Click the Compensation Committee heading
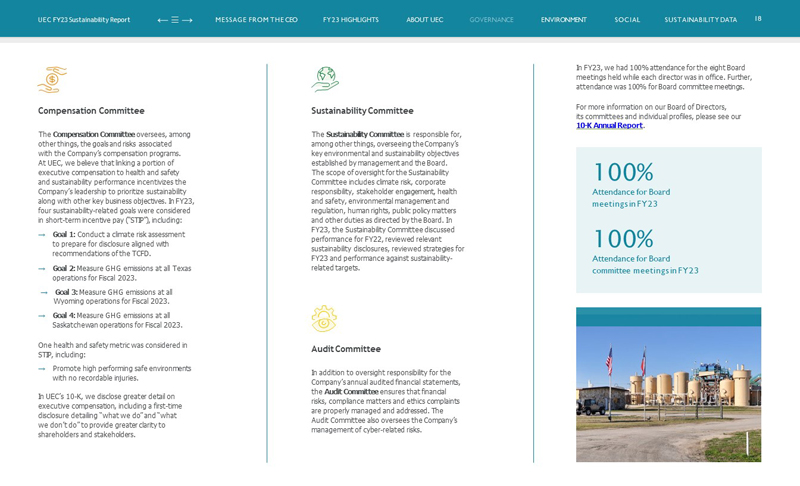This screenshot has height=486, width=800. click(91, 111)
